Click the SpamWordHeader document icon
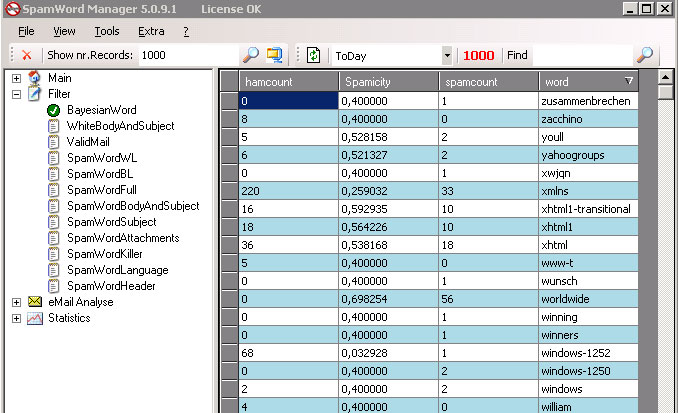The width and height of the screenshot is (678, 413). tap(53, 286)
